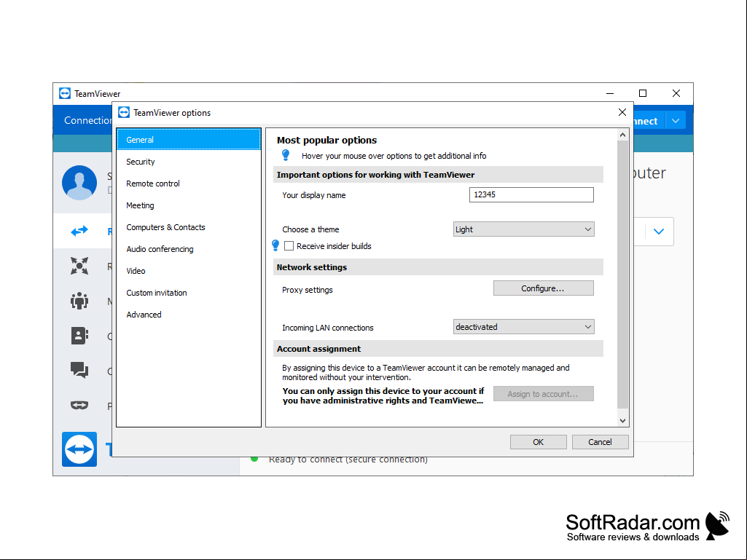Click the large TeamViewer logo at bottom-left
Viewport: 747px width, 560px height.
click(79, 449)
